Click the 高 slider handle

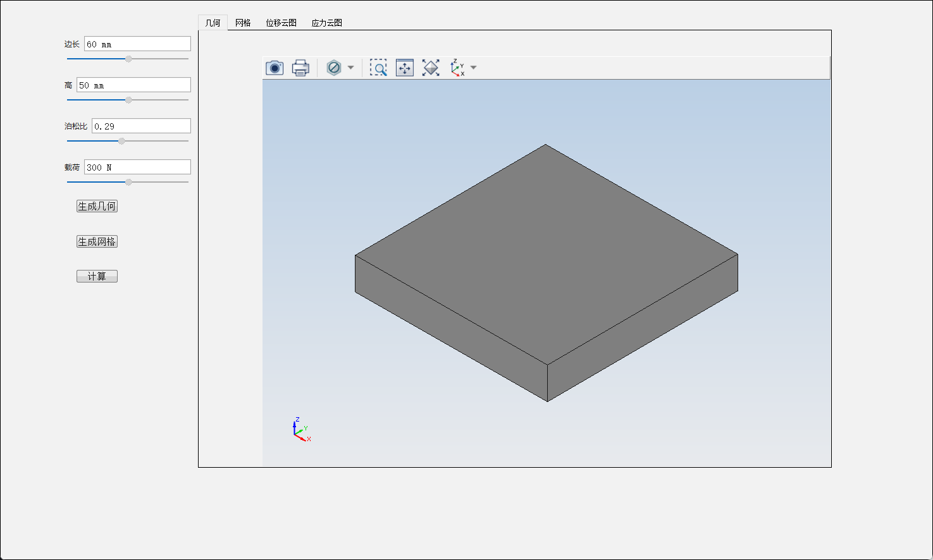[128, 100]
